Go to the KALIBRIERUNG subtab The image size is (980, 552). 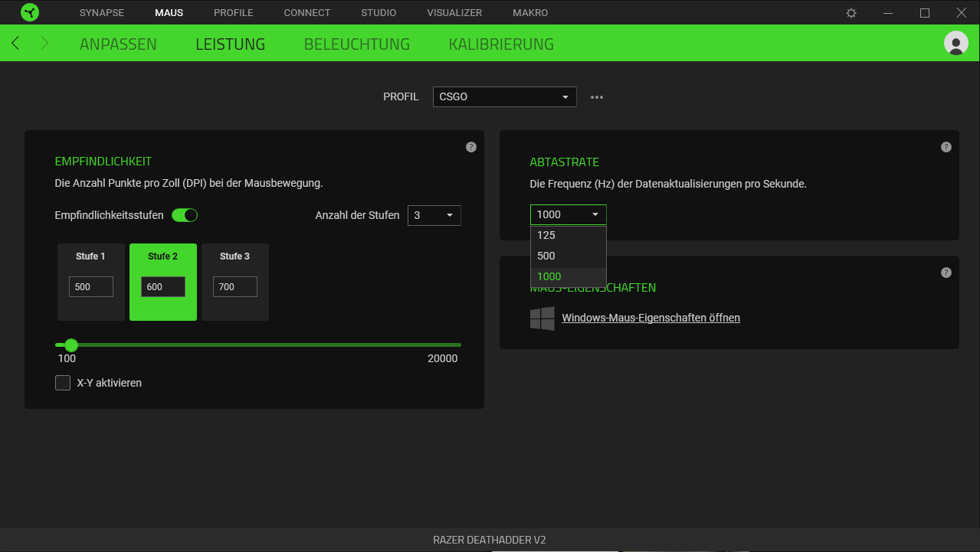[501, 44]
